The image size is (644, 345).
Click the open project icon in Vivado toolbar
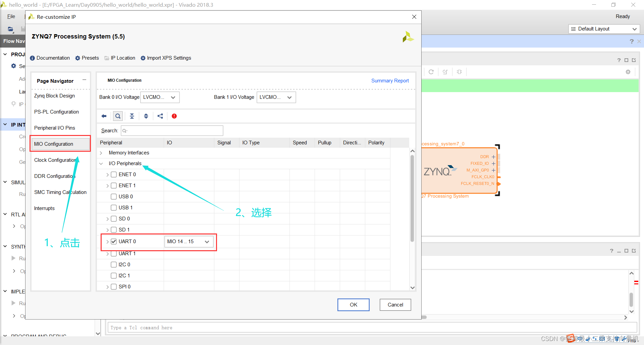pyautogui.click(x=11, y=29)
